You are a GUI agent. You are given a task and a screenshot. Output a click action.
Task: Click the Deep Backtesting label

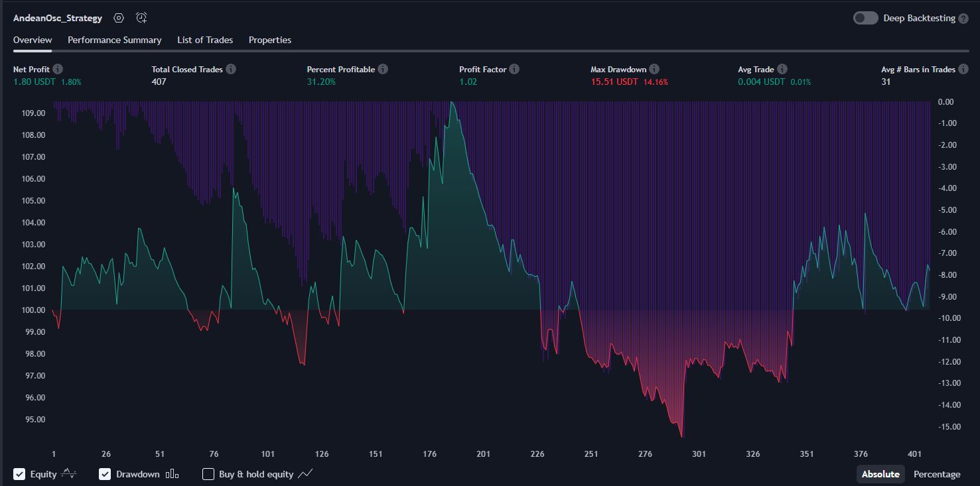[920, 19]
